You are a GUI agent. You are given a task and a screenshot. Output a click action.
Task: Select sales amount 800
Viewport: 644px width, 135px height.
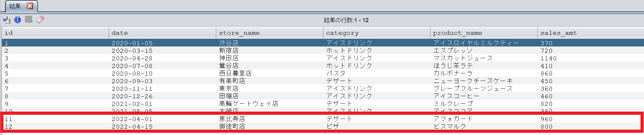click(547, 126)
